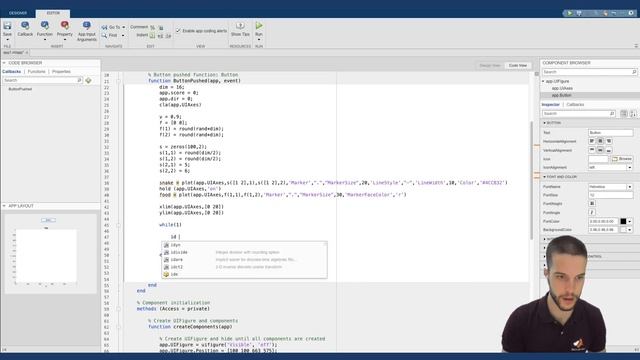Click the Icon Browse button
This screenshot has height=360, width=640.
[622, 159]
